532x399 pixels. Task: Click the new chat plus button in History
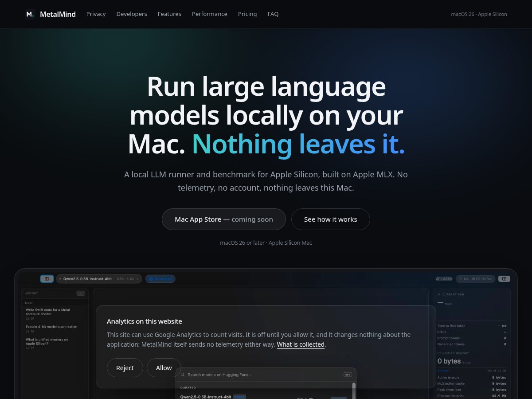81,293
